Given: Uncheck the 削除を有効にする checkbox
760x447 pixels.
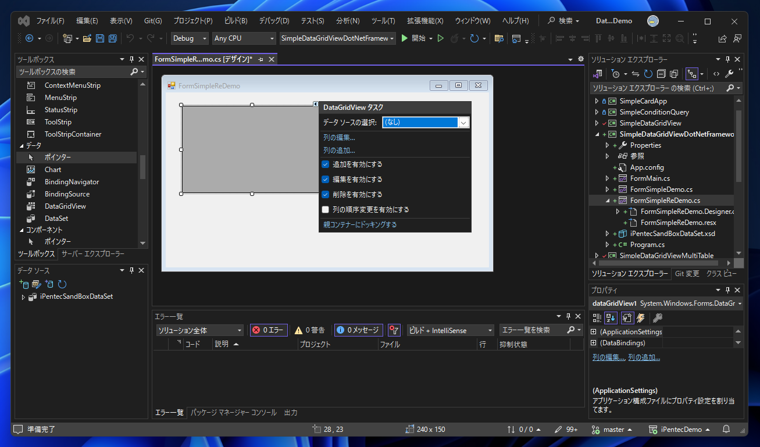Looking at the screenshot, I should (x=325, y=194).
